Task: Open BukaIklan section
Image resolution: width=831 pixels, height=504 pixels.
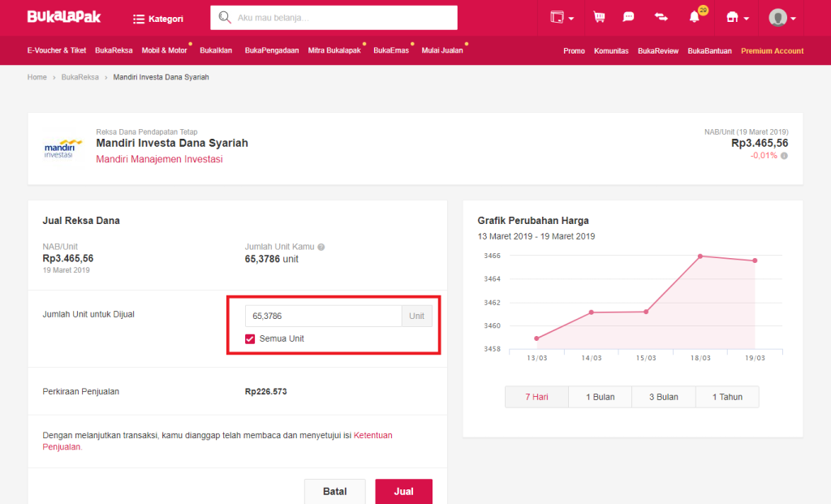Action: pos(216,50)
